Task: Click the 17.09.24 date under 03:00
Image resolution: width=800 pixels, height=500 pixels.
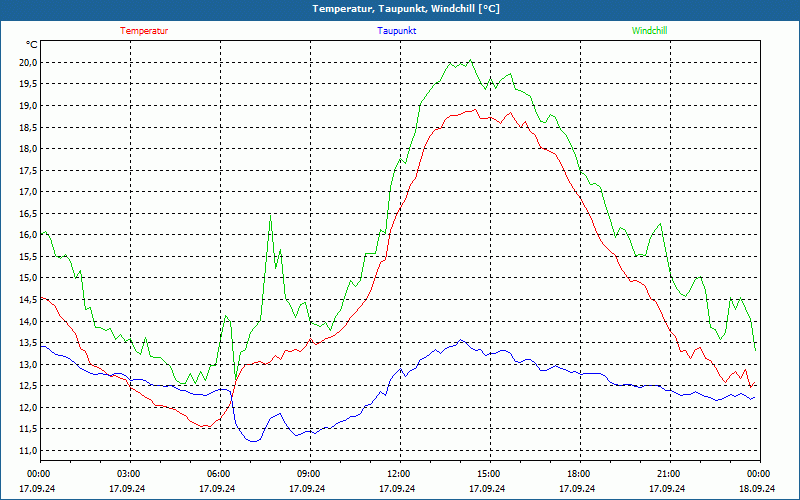Action: pos(128,488)
